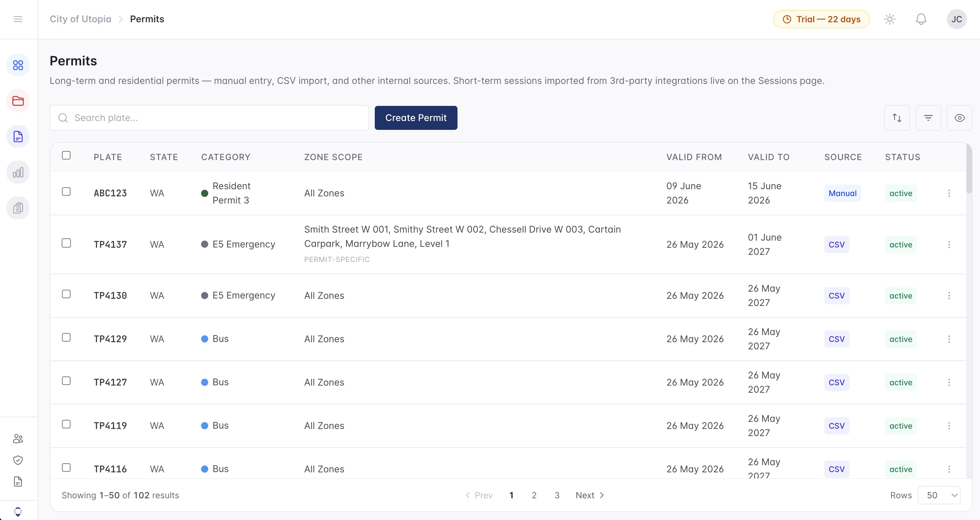Tick the select-all header checkbox
Image resolution: width=980 pixels, height=520 pixels.
[x=66, y=155]
